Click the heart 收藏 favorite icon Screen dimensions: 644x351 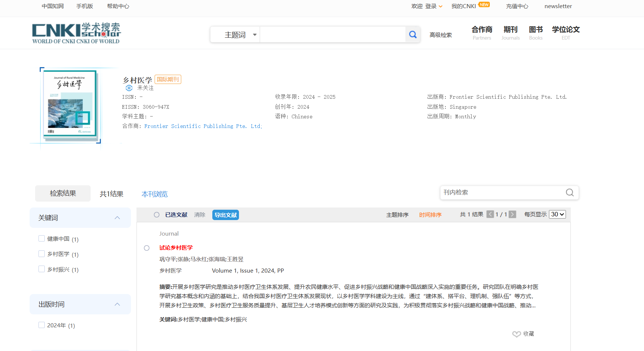coord(516,334)
